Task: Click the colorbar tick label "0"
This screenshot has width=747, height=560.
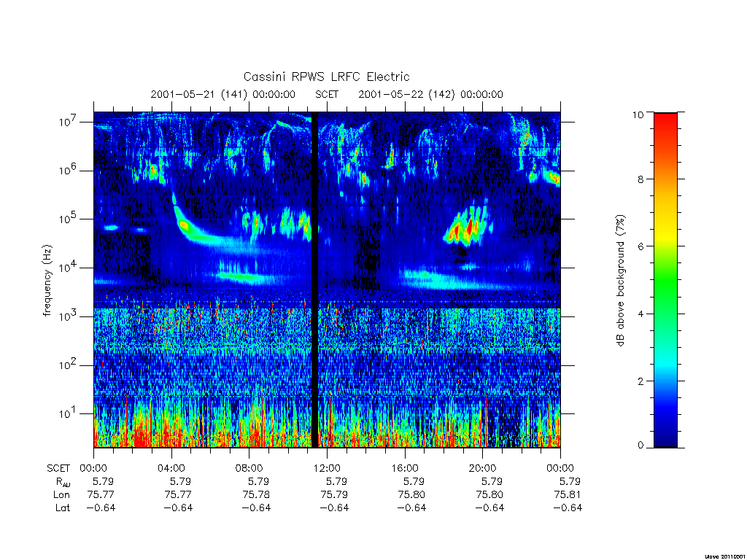Action: (x=640, y=446)
